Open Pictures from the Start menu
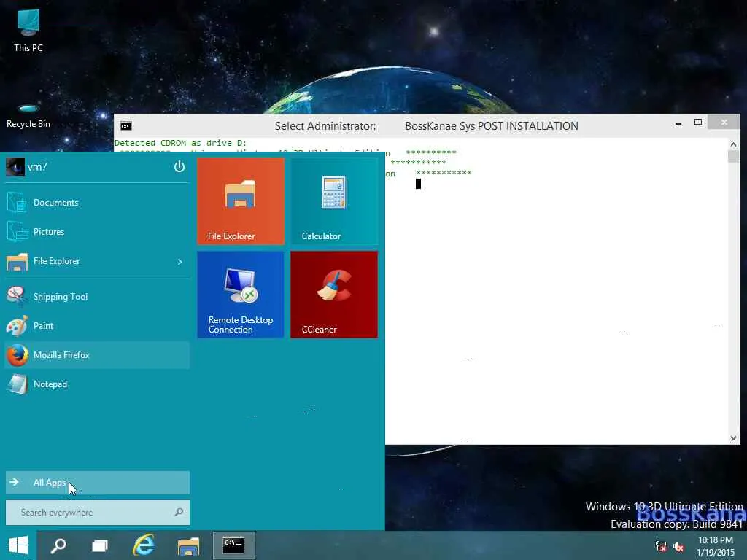 (97, 232)
